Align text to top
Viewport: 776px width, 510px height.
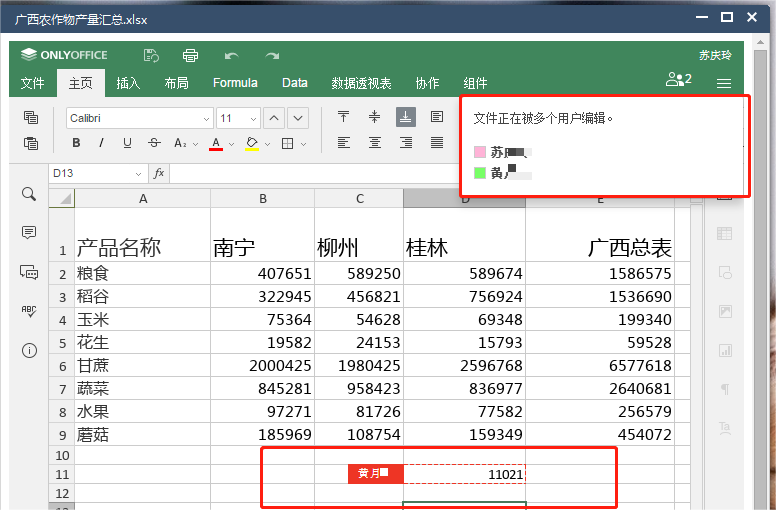point(343,117)
